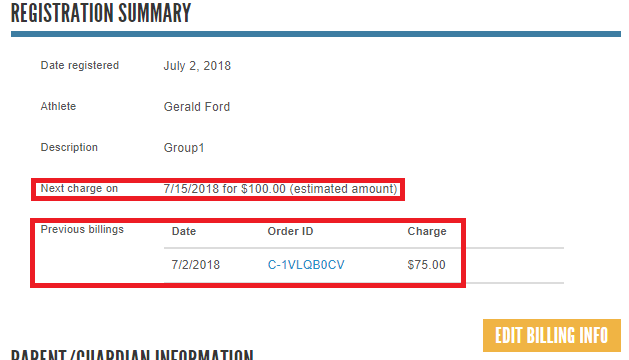Click the Date registered label

point(80,65)
